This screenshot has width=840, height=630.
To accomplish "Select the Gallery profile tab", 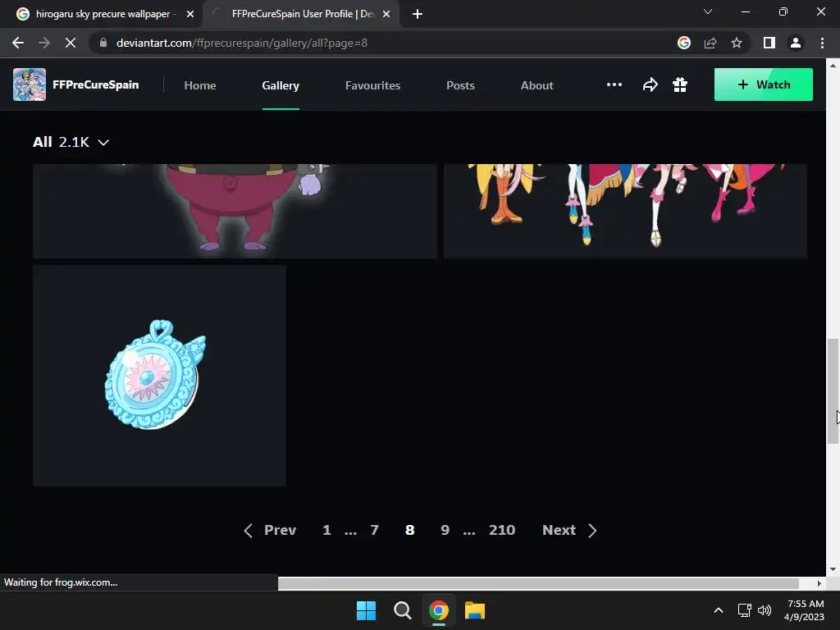I will (281, 85).
